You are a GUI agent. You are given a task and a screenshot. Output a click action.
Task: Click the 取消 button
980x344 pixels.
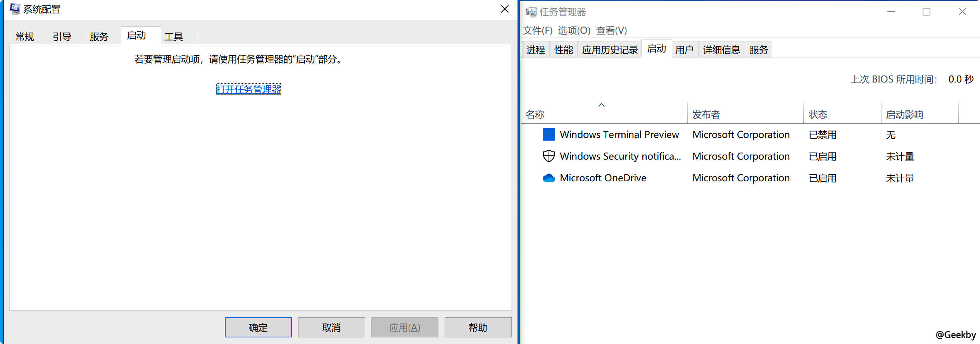[331, 327]
